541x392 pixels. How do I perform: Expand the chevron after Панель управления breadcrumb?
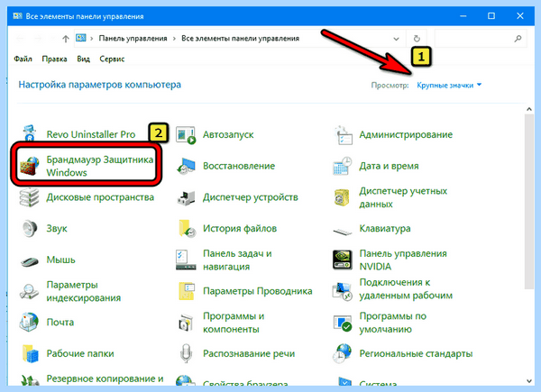pos(174,38)
